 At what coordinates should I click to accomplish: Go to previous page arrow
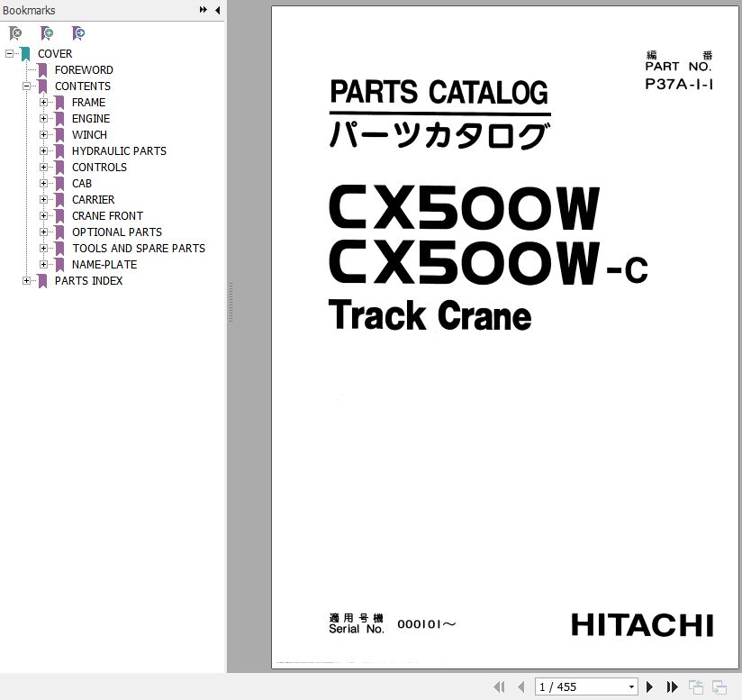tap(521, 686)
